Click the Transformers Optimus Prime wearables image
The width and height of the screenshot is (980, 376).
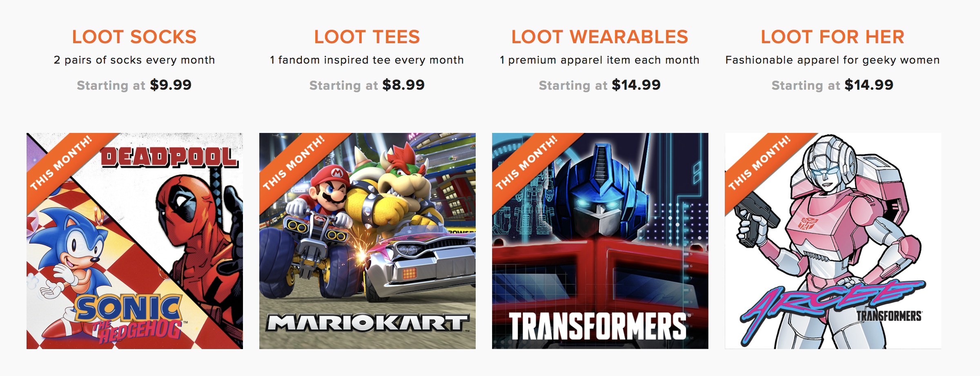[600, 241]
